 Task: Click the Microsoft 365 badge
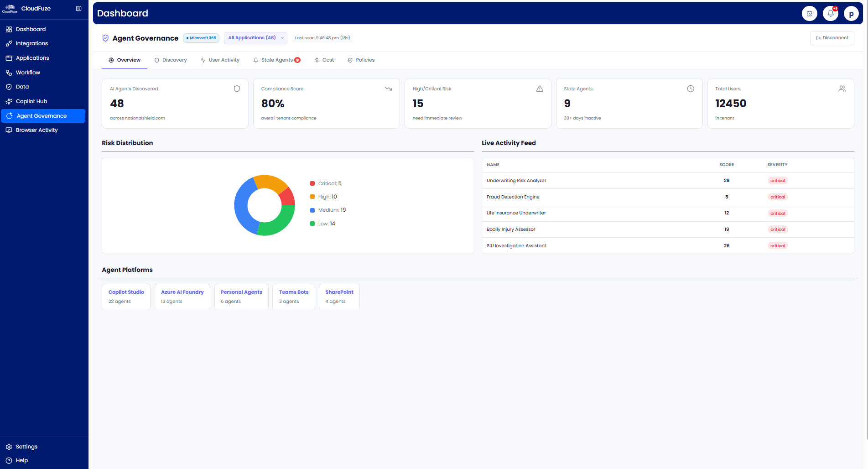(201, 38)
